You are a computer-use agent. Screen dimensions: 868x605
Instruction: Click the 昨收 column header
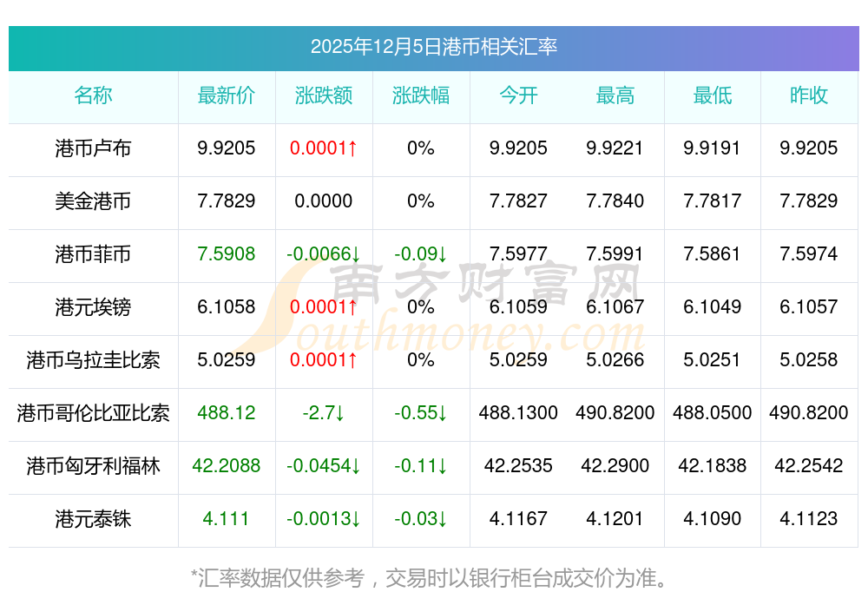(x=809, y=95)
